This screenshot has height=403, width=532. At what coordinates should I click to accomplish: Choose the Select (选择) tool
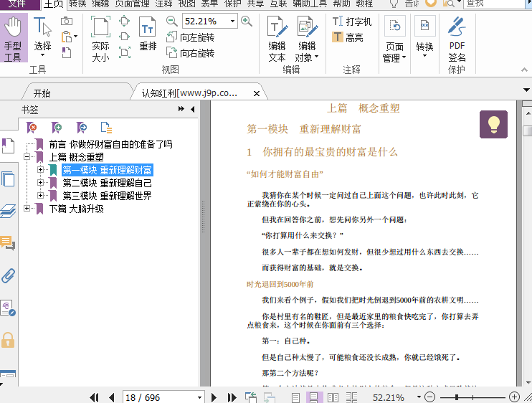click(x=43, y=37)
